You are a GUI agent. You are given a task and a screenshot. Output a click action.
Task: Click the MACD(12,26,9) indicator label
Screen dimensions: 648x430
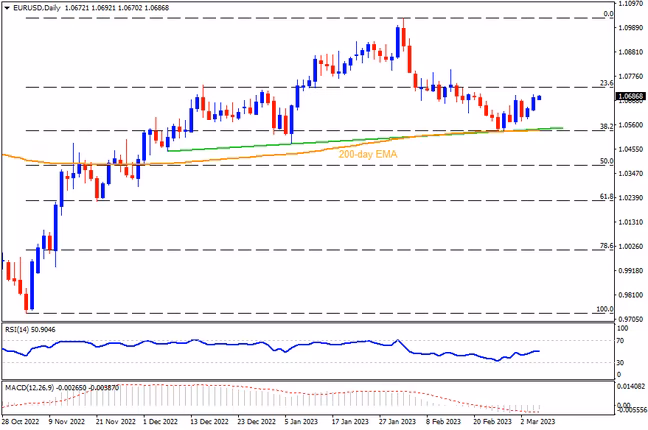click(x=62, y=388)
